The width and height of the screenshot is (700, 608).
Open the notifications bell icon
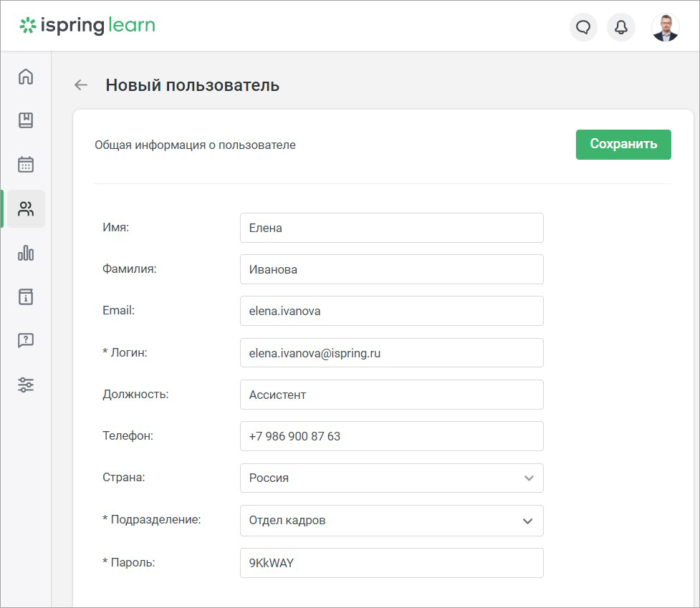621,27
